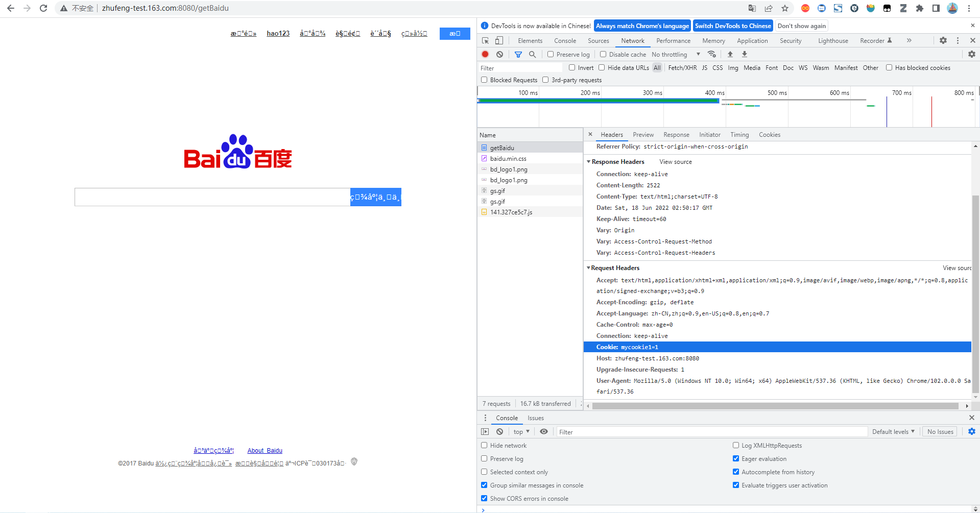This screenshot has height=513, width=980.
Task: Toggle the network filter funnel icon
Action: (x=518, y=54)
